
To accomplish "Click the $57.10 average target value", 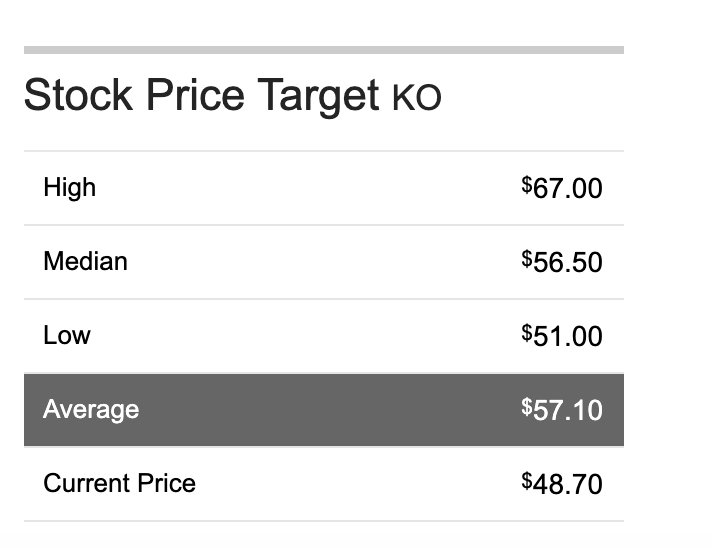I will click(562, 410).
